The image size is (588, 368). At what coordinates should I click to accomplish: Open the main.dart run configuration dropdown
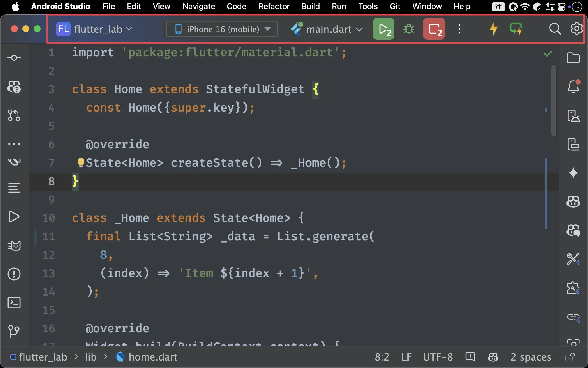[x=327, y=29]
